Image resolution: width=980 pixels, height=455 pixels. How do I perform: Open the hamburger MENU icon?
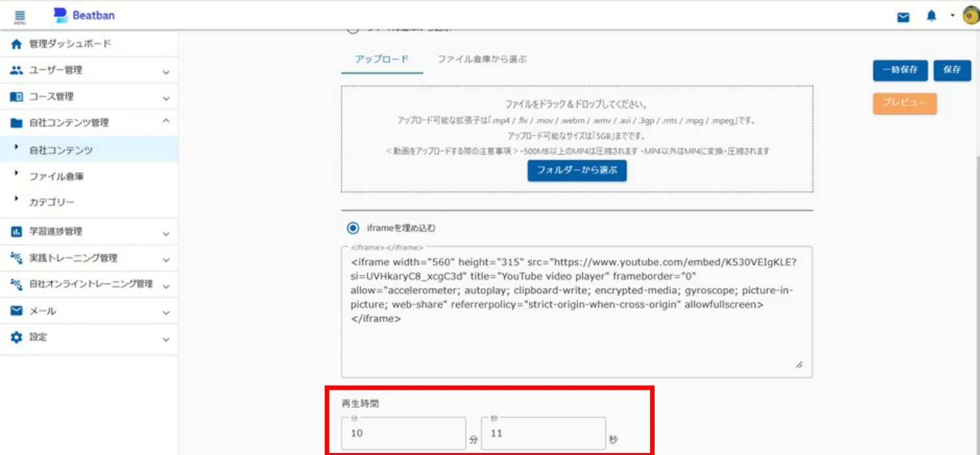pos(20,17)
